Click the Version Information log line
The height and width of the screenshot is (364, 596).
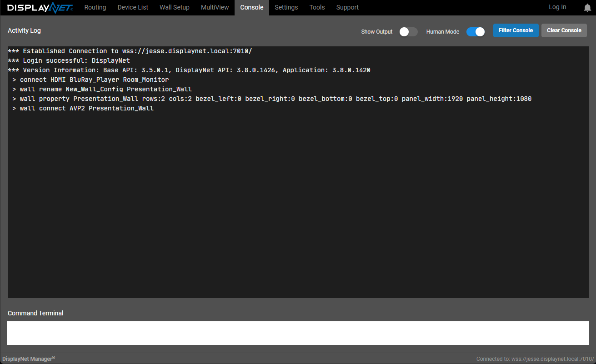coord(189,70)
